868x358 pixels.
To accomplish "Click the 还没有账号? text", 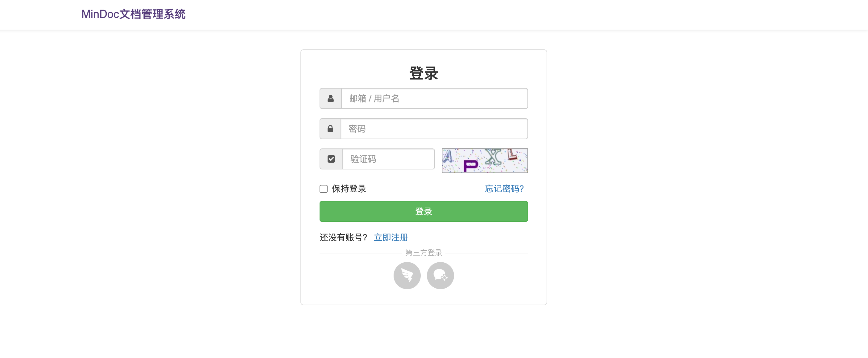I will (x=343, y=237).
